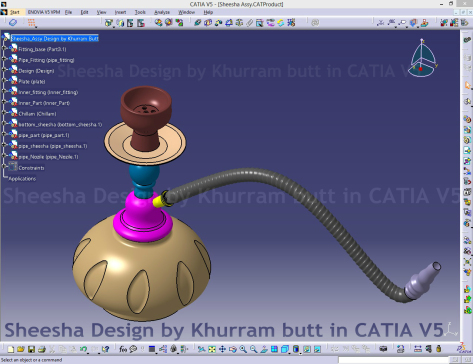
Task: Open the Analyze menu
Action: coord(162,12)
